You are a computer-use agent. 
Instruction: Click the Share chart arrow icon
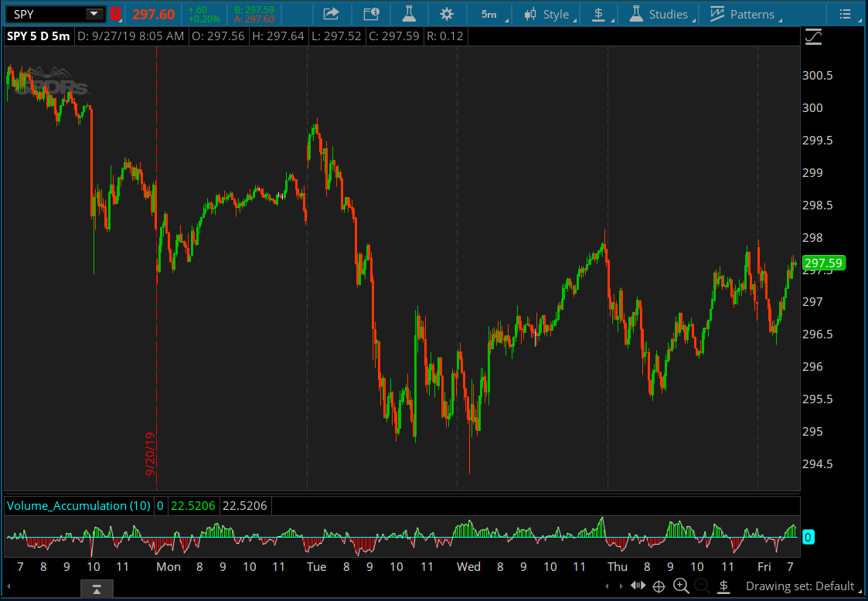[331, 14]
